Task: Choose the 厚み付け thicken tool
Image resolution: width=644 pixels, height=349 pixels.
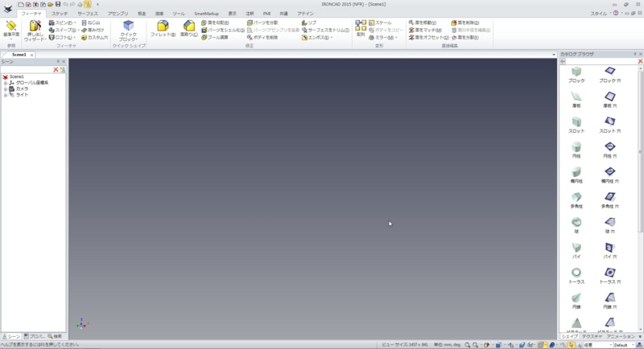Action: (x=93, y=30)
